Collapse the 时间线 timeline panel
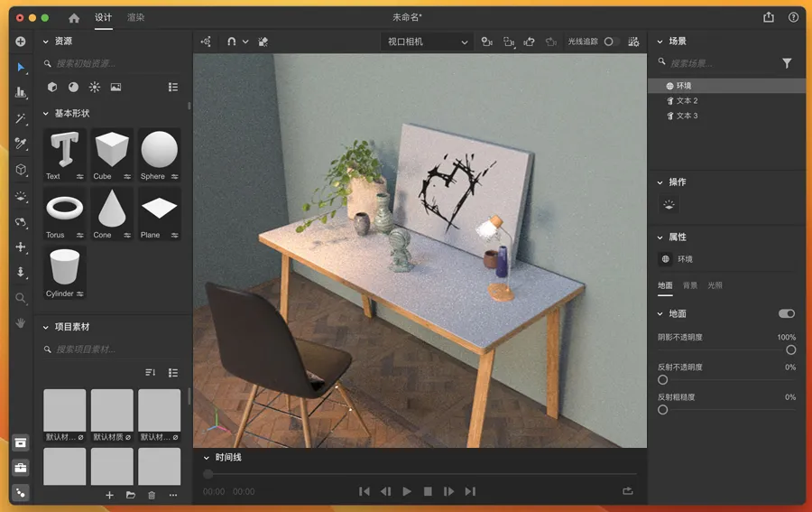 pos(206,458)
